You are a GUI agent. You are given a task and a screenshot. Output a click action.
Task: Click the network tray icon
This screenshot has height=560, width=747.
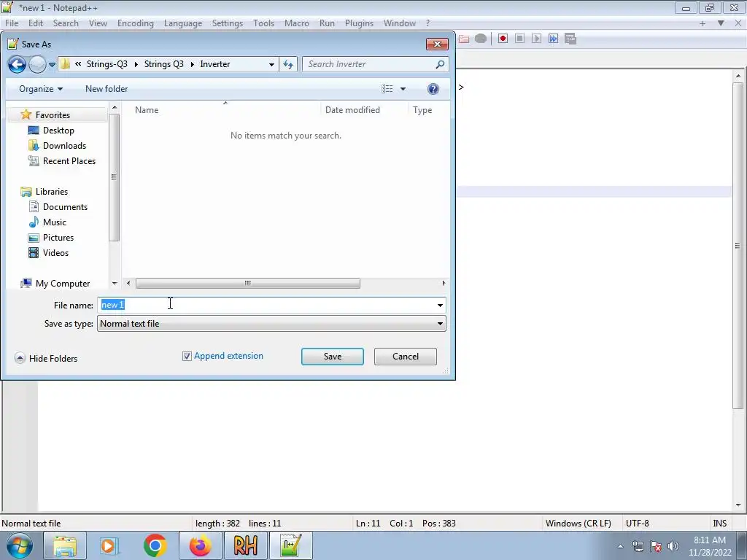pyautogui.click(x=638, y=546)
